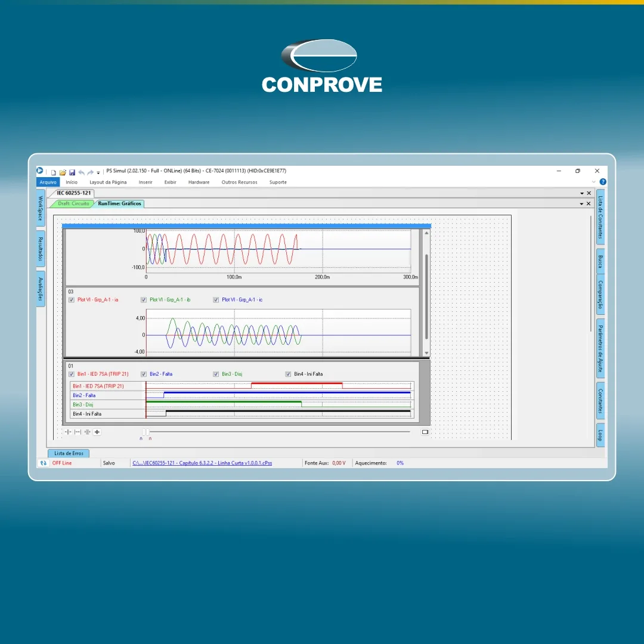Click the redo arrow in the quick access toolbar
The width and height of the screenshot is (644, 644).
pyautogui.click(x=91, y=172)
